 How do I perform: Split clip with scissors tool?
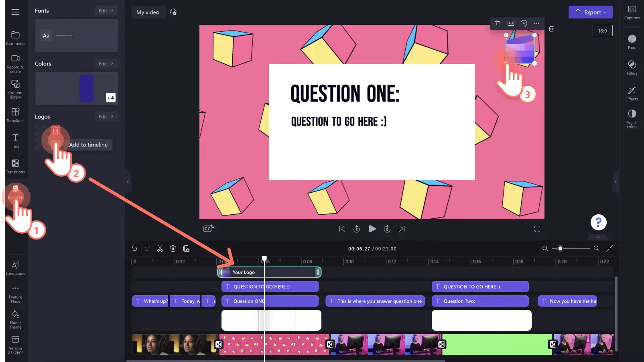point(160,248)
